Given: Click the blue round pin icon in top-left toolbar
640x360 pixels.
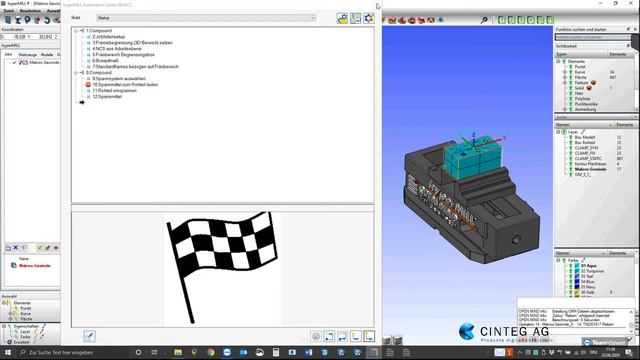Looking at the screenshot, I should (x=27, y=20).
